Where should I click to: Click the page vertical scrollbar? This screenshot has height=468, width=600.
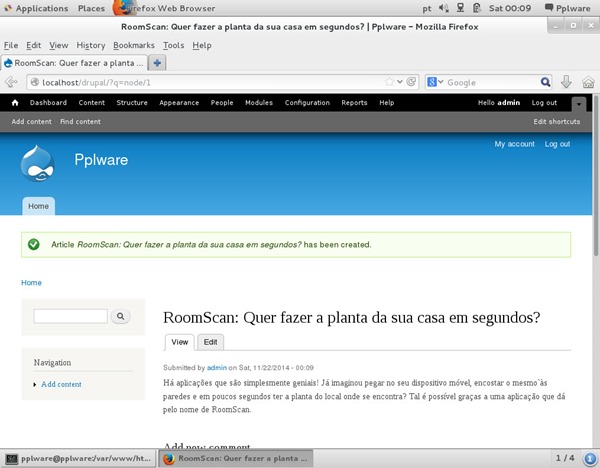click(596, 175)
